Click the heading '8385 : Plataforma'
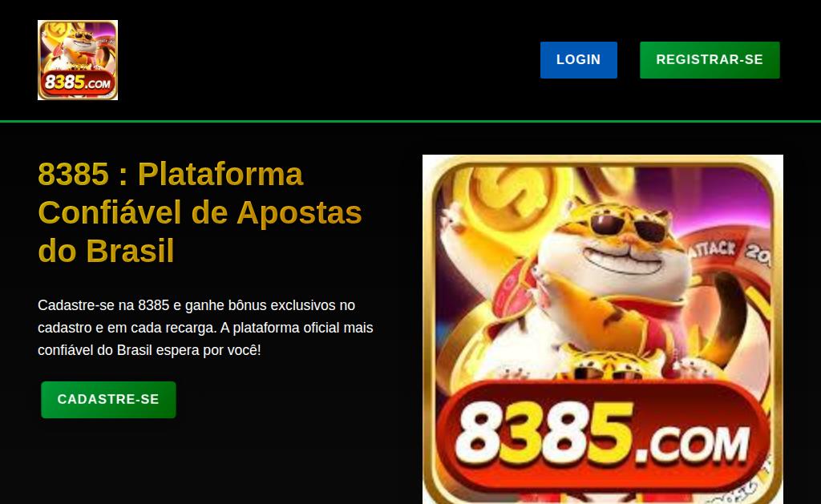 [x=170, y=174]
